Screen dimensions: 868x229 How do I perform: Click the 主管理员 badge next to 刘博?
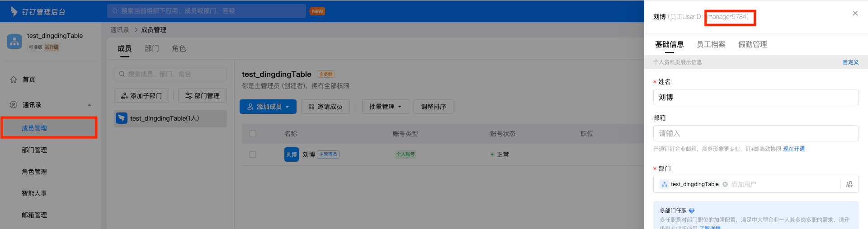pyautogui.click(x=328, y=154)
